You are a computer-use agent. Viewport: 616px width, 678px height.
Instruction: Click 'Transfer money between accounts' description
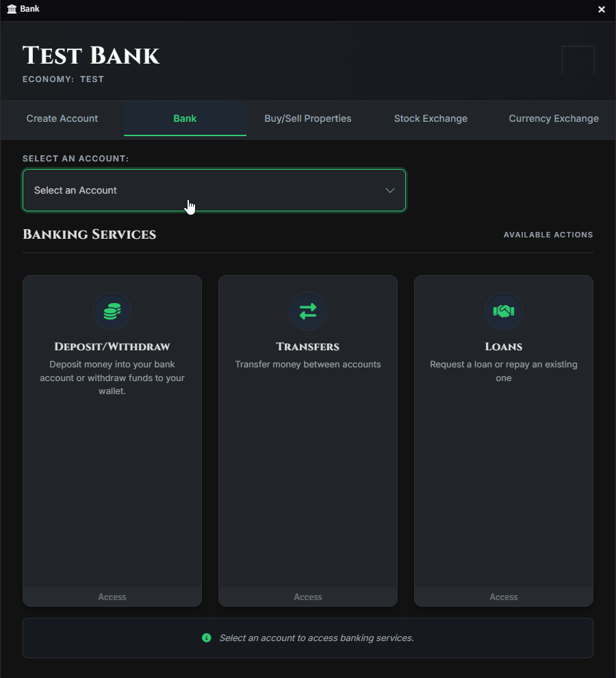point(308,364)
